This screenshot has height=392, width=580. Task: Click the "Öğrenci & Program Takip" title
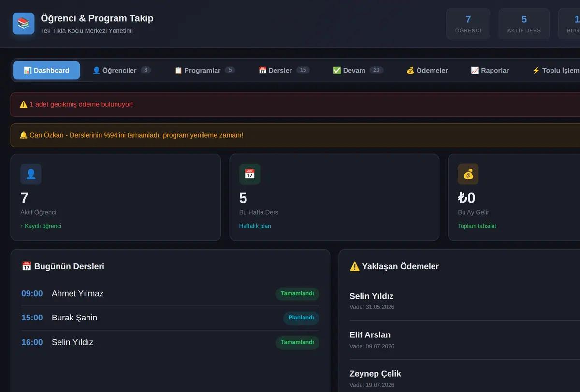click(97, 18)
